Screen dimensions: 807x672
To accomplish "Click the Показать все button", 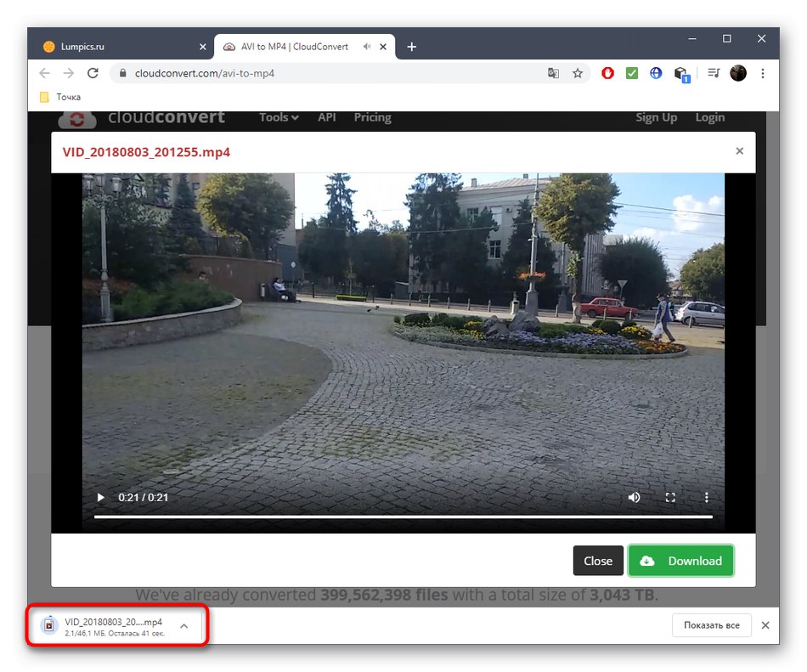I will [x=711, y=624].
